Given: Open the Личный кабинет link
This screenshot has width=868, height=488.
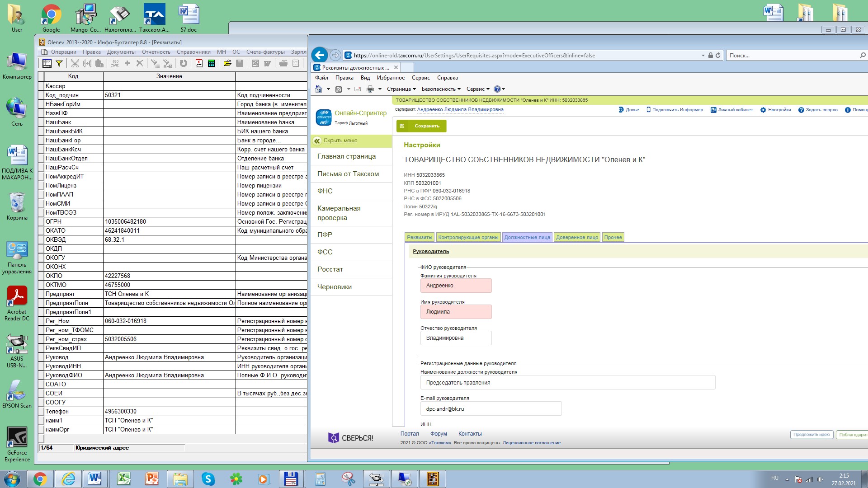Looking at the screenshot, I should coord(731,110).
